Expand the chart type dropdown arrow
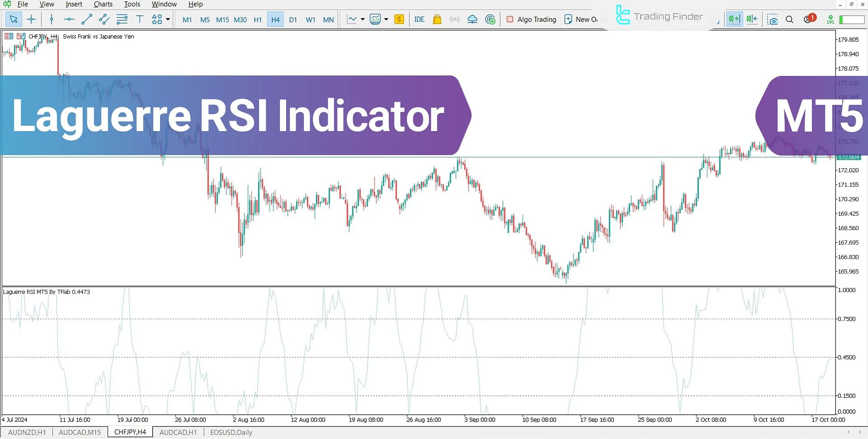The width and height of the screenshot is (868, 439). [363, 19]
